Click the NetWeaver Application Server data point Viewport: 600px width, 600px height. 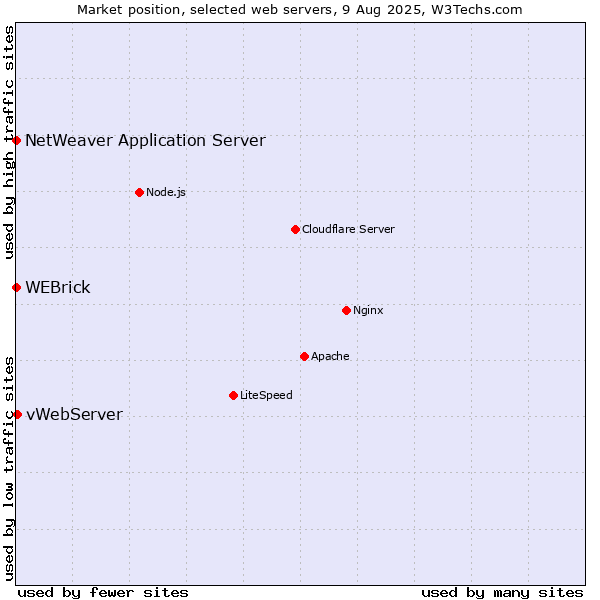tap(16, 140)
